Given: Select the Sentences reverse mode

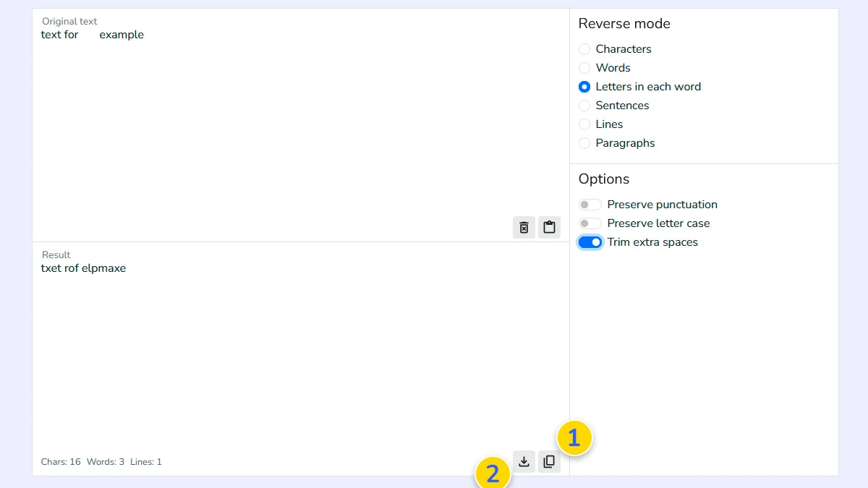Looking at the screenshot, I should coord(584,105).
